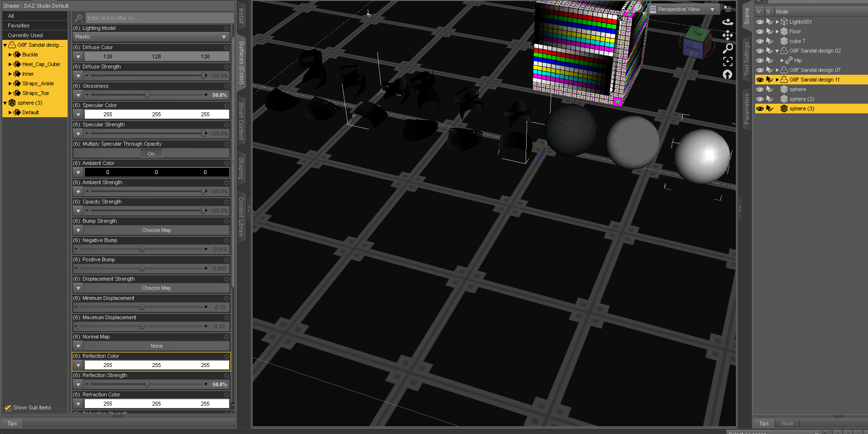Click the sphere (3) icon in the Surfaces tree
Screen dimensions: 868x434
(x=12, y=103)
